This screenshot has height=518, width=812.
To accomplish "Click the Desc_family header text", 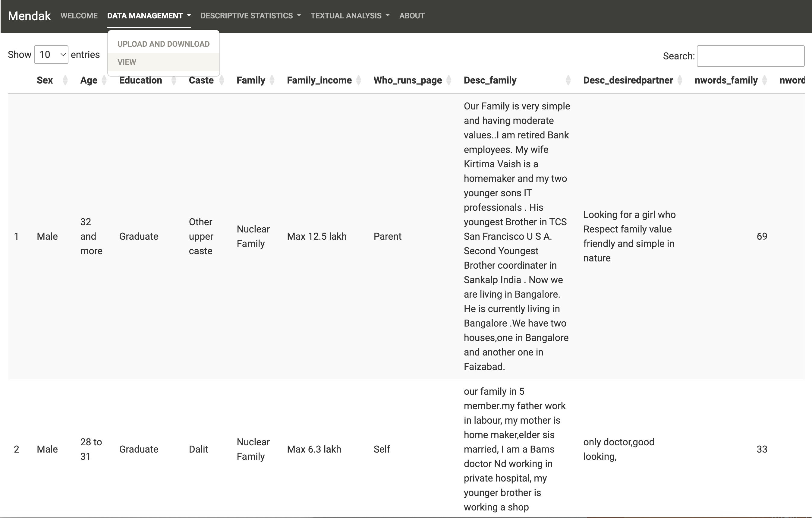I will tap(489, 80).
